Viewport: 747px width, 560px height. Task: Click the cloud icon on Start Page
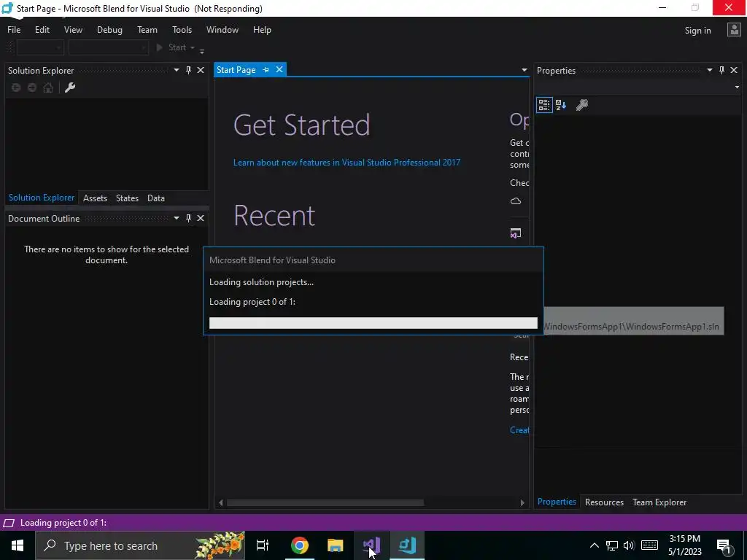click(516, 201)
